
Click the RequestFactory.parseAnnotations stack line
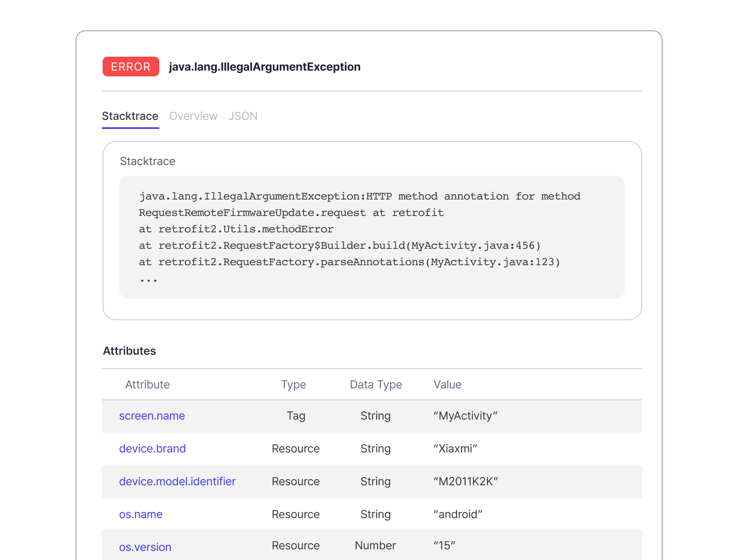tap(349, 262)
